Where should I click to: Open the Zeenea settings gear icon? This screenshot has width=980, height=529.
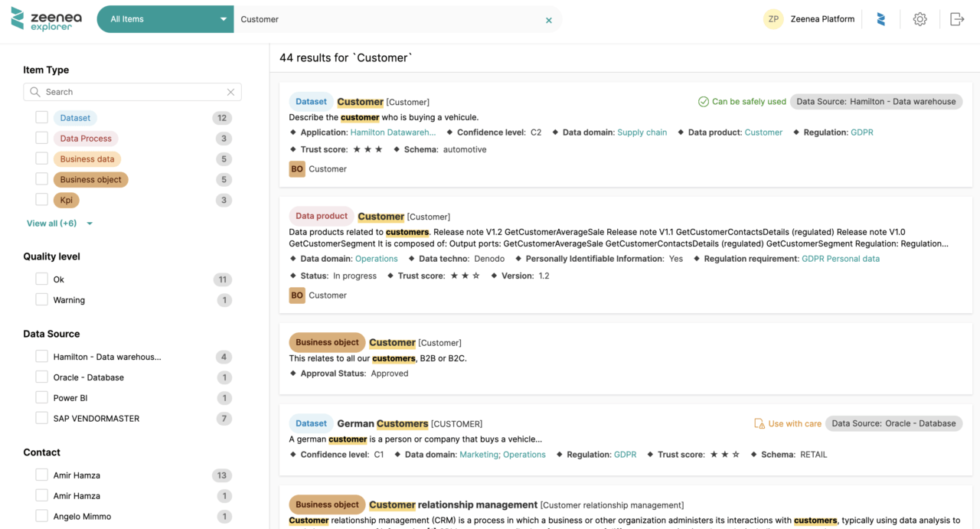pyautogui.click(x=920, y=18)
